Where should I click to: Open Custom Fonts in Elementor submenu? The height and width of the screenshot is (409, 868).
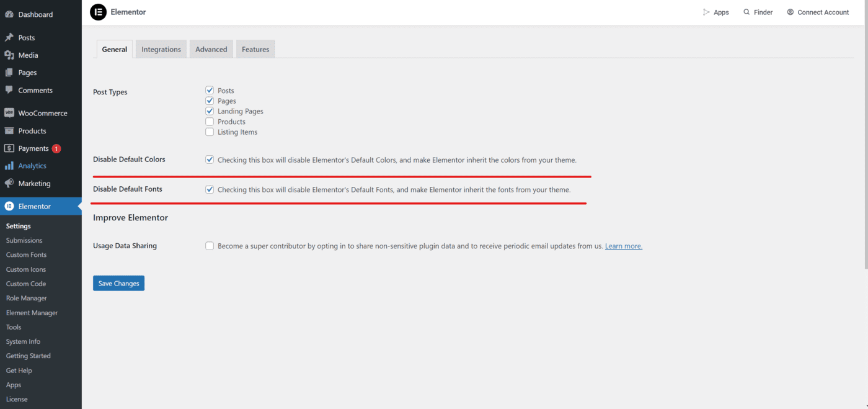tap(26, 255)
